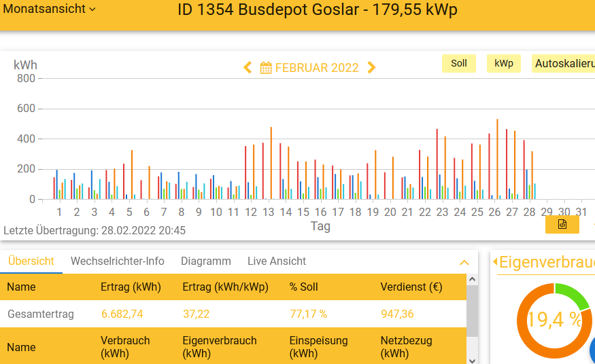Click the Eigenverbrauch panel heading

click(547, 262)
